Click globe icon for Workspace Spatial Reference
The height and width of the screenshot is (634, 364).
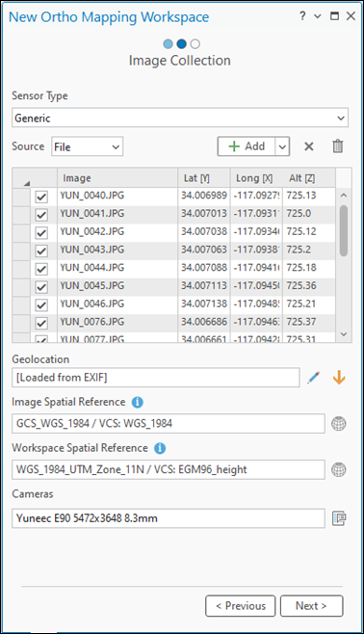coord(339,470)
